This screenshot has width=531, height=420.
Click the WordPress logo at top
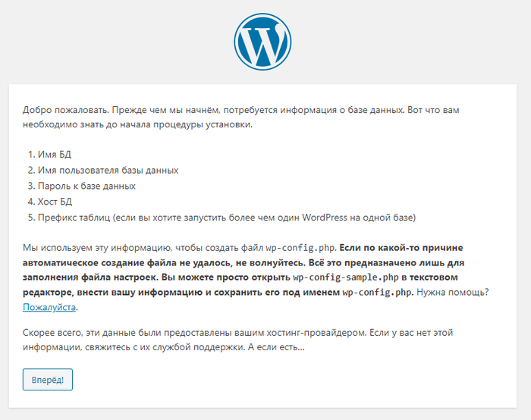click(262, 42)
